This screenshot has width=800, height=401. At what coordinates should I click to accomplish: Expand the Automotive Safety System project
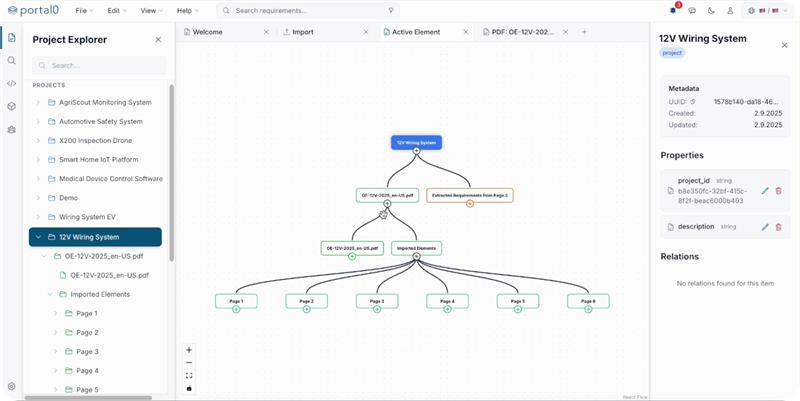pos(38,121)
